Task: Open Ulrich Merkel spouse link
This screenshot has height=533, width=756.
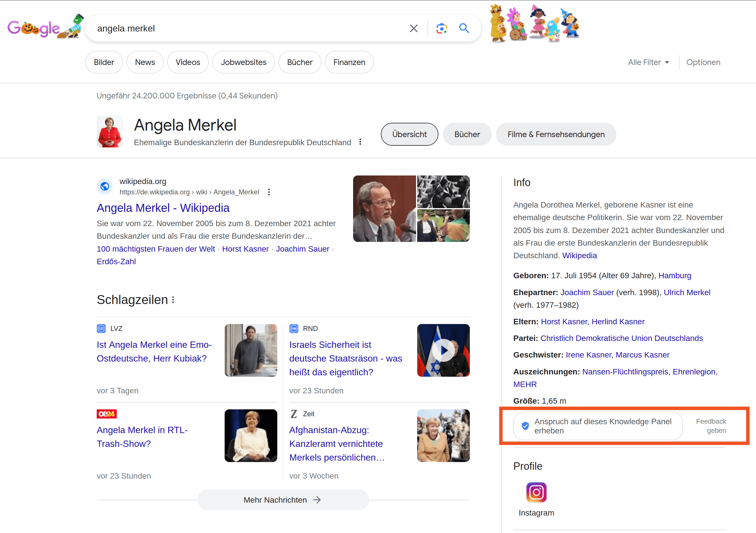Action: point(687,293)
